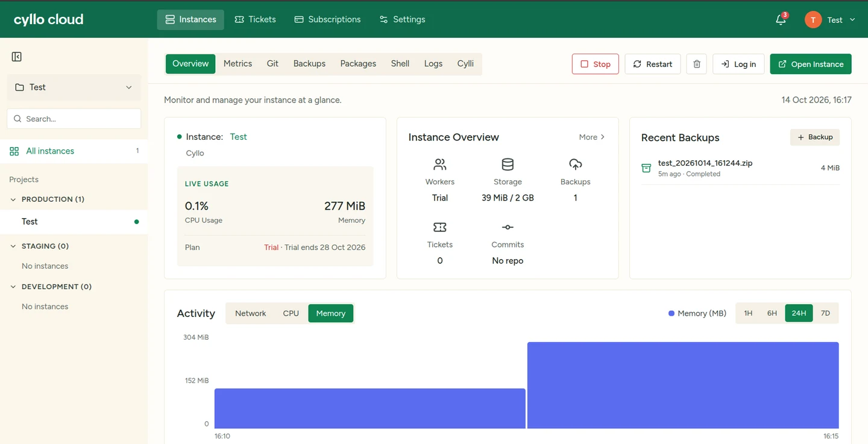Collapse the DEVELOPMENT group

[x=13, y=287]
